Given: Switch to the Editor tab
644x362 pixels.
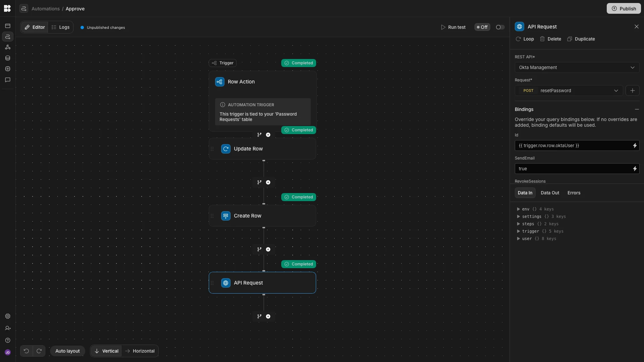Looking at the screenshot, I should coord(35,27).
